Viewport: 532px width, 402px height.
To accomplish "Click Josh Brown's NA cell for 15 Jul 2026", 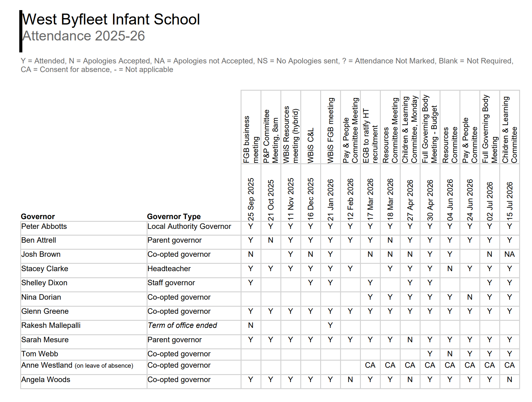I will click(x=509, y=254).
